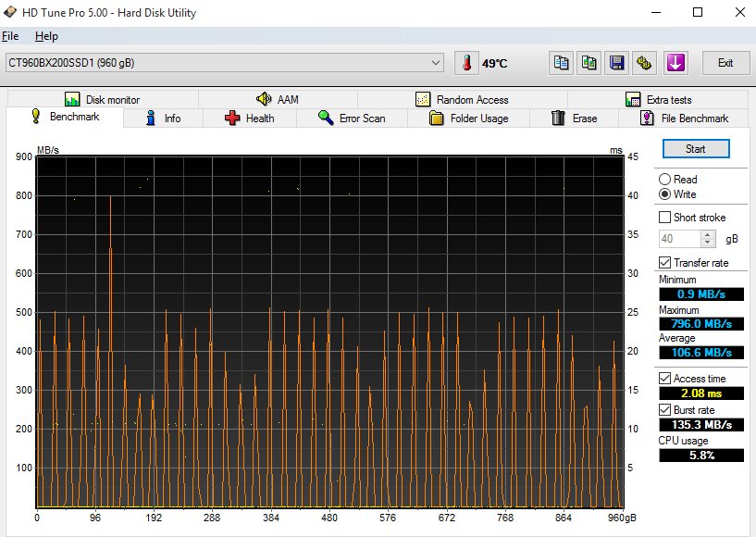Click the floppy disk save icon
This screenshot has width=756, height=537.
click(x=616, y=63)
